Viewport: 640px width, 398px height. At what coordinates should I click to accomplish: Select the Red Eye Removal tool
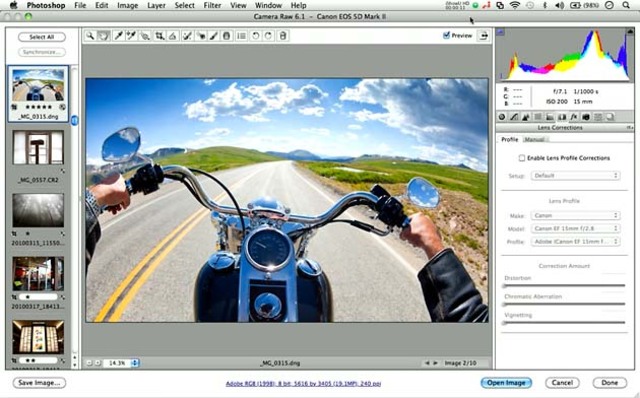(201, 36)
